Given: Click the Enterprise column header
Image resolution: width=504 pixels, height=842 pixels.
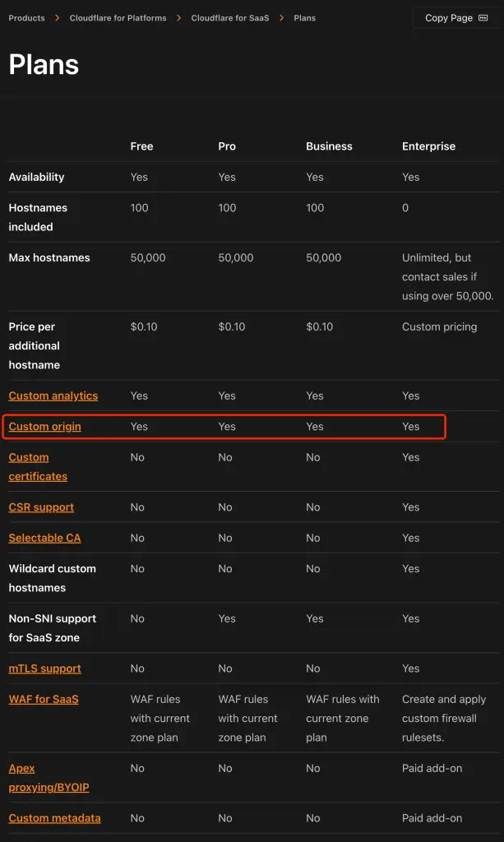Looking at the screenshot, I should click(428, 146).
